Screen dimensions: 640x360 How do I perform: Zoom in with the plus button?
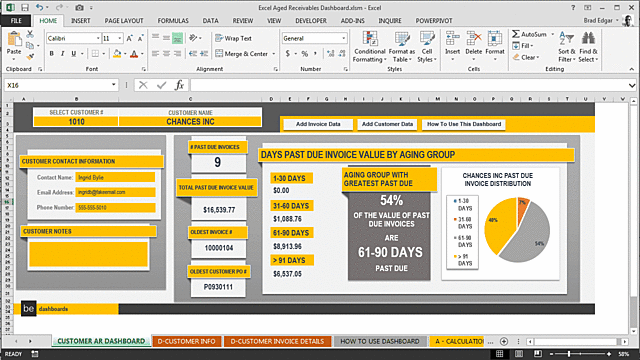(x=609, y=354)
